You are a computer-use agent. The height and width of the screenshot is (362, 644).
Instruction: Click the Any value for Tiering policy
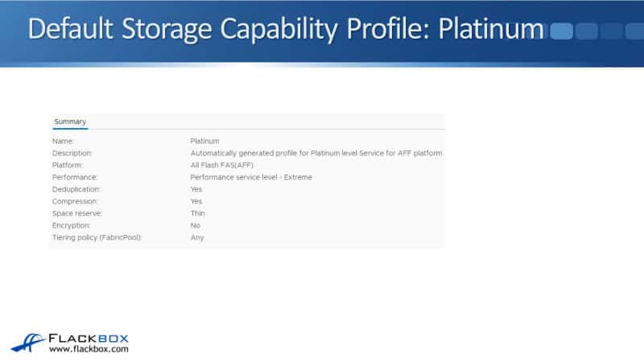pyautogui.click(x=197, y=237)
